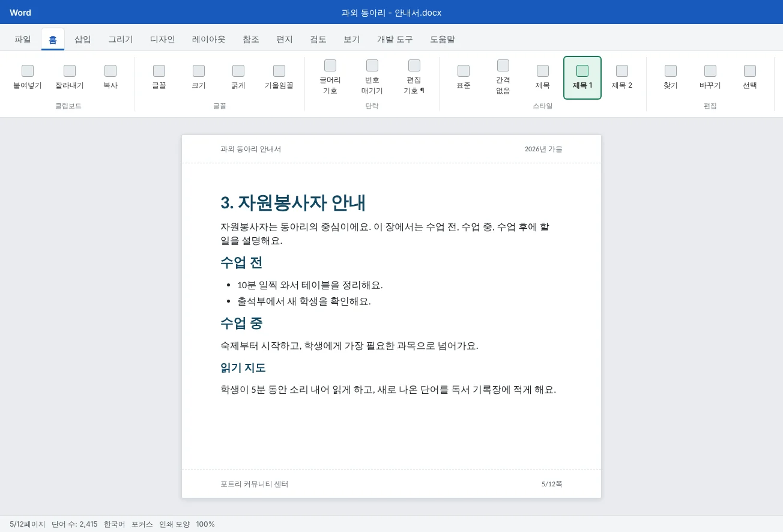Open the 파일 tab
This screenshot has width=783, height=532.
point(23,40)
